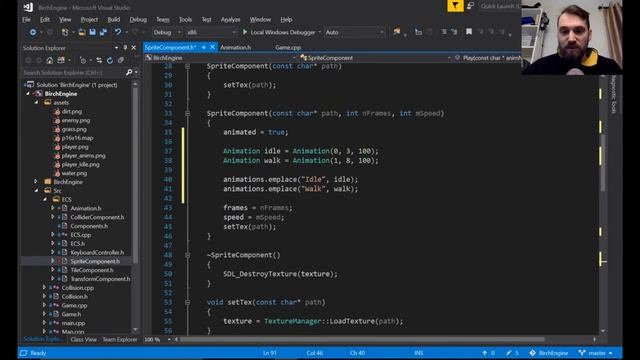This screenshot has height=360, width=640.
Task: Click the Save All icon
Action: coord(103,32)
